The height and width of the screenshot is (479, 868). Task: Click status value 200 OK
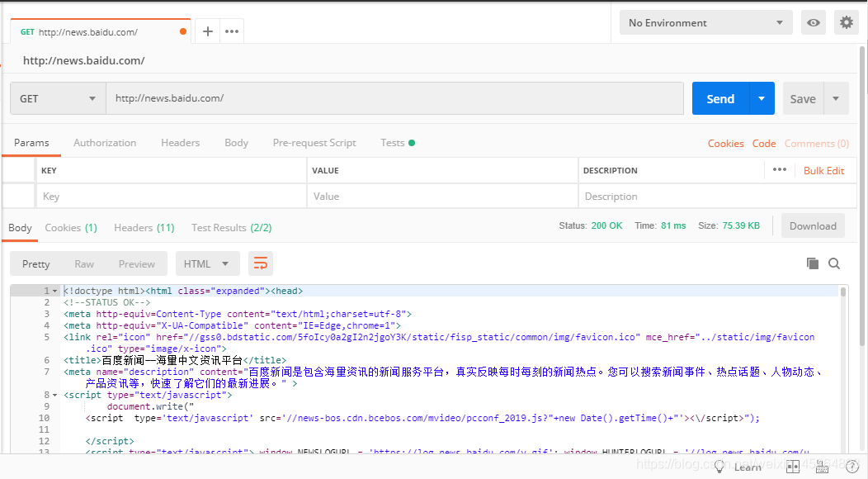[x=606, y=225]
